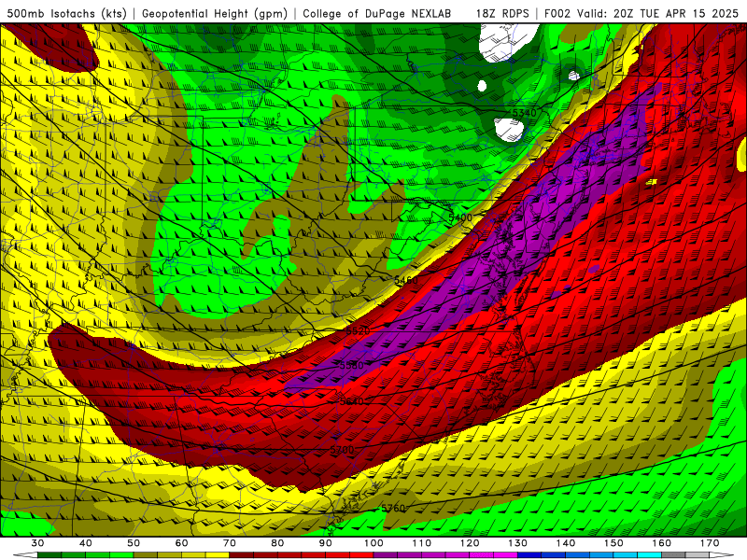Select the 'College of DuPage NEXLAB' label
This screenshot has height=560, width=747.
(x=377, y=14)
